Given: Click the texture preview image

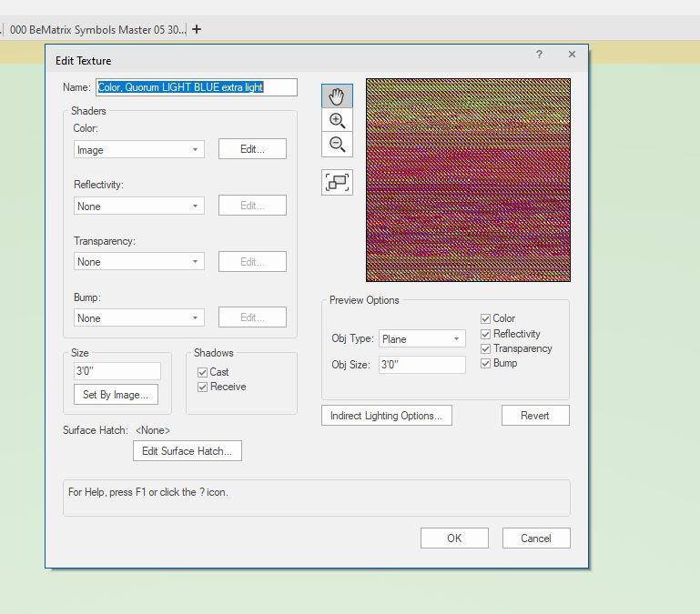Looking at the screenshot, I should pyautogui.click(x=468, y=180).
